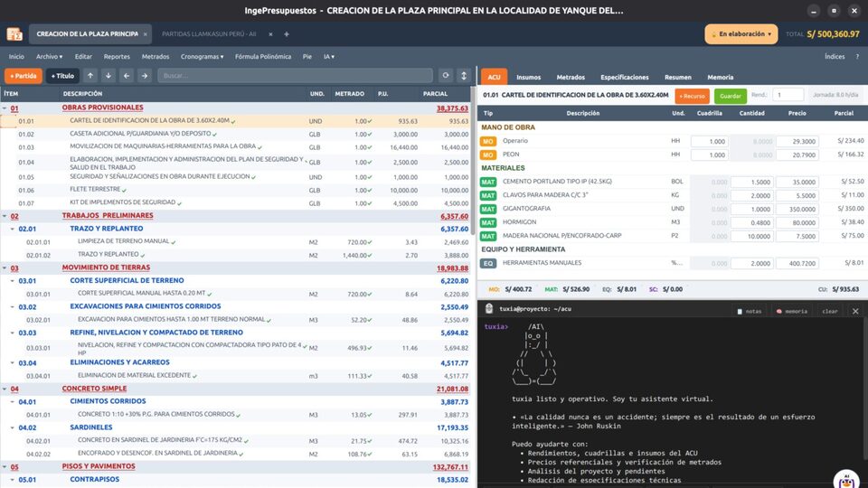This screenshot has width=868, height=488.
Task: Add a new project tab
Action: [x=287, y=34]
